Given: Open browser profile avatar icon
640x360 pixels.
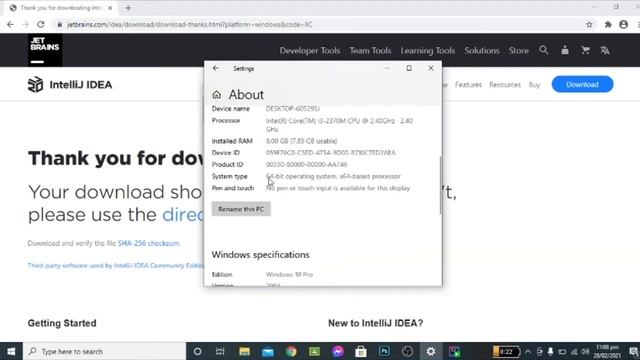Looking at the screenshot, I should tap(624, 24).
